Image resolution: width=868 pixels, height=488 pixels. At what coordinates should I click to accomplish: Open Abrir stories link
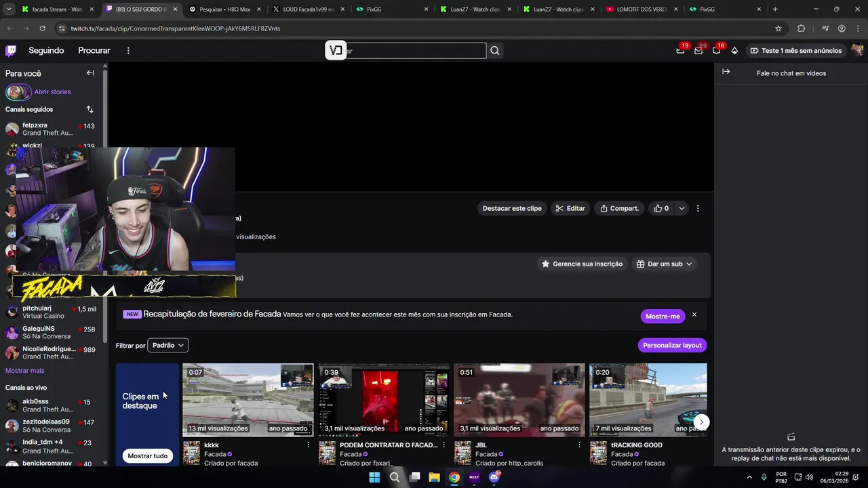click(x=52, y=92)
